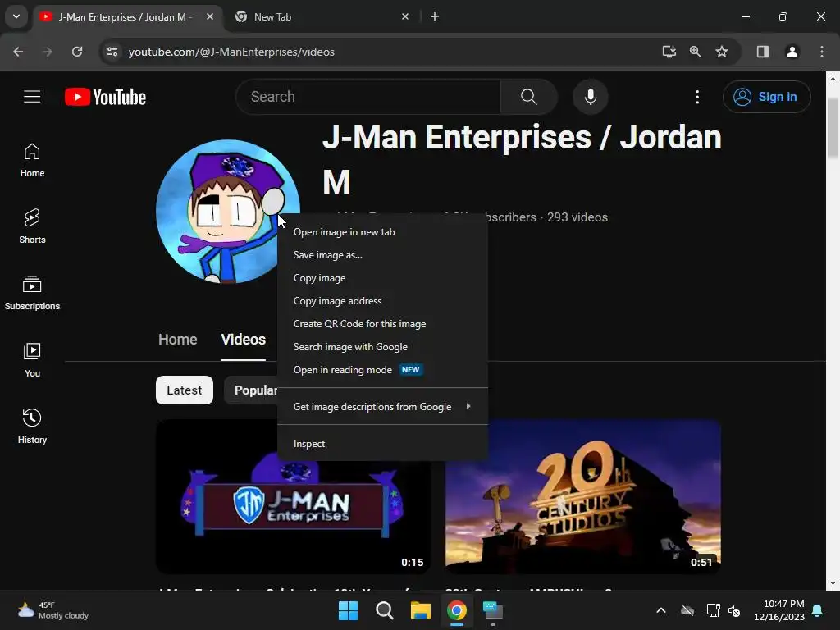Screen dimensions: 840x630
Task: Open Chrome's three-dot menu
Action: click(821, 52)
